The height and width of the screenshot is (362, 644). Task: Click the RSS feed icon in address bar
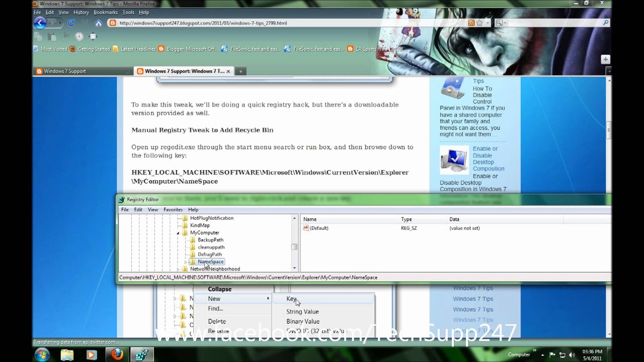(471, 23)
